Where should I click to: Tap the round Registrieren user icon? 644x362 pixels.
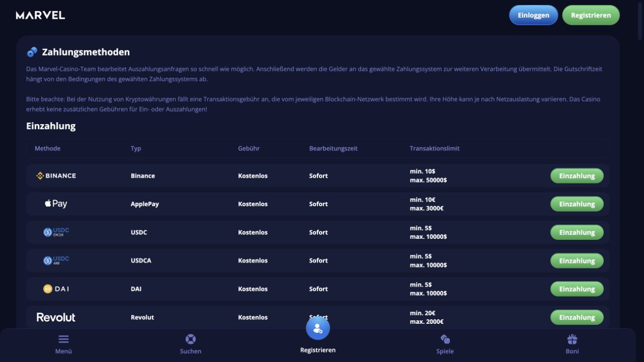[318, 328]
